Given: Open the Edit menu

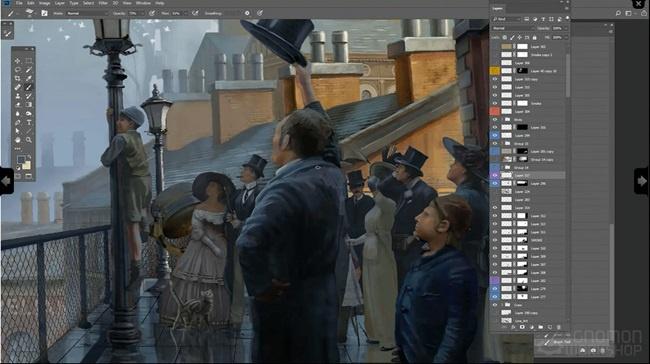Looking at the screenshot, I should pos(31,3).
